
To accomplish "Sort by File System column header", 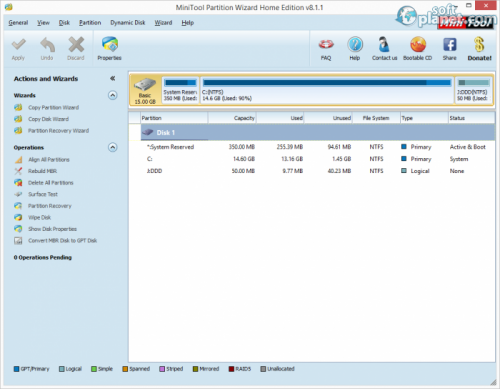I will pyautogui.click(x=376, y=118).
